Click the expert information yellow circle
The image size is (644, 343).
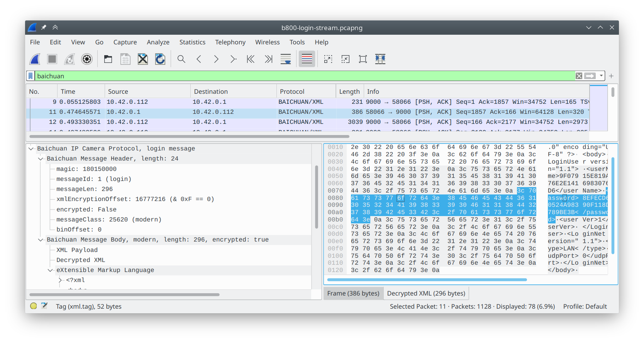pos(34,306)
